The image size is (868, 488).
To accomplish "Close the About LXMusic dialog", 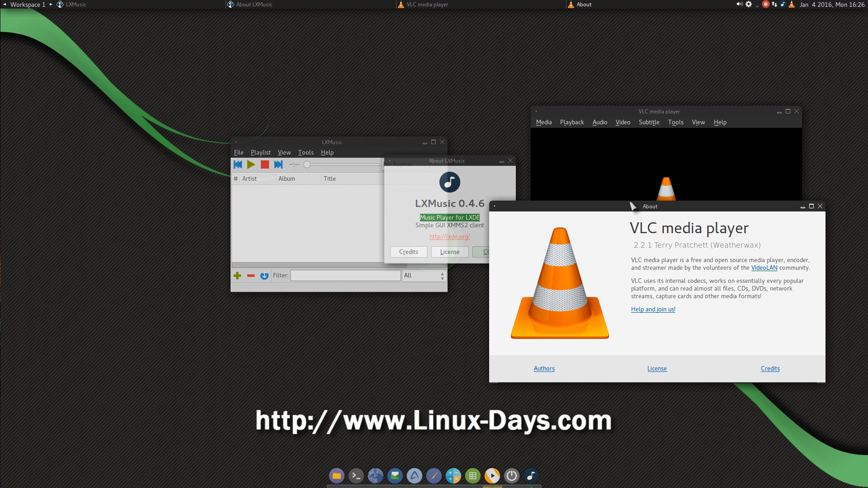I will [510, 160].
